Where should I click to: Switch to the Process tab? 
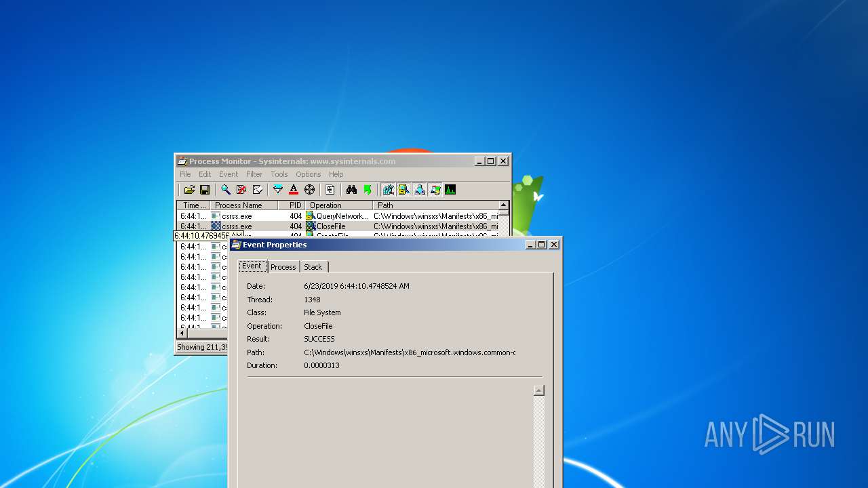pyautogui.click(x=283, y=267)
